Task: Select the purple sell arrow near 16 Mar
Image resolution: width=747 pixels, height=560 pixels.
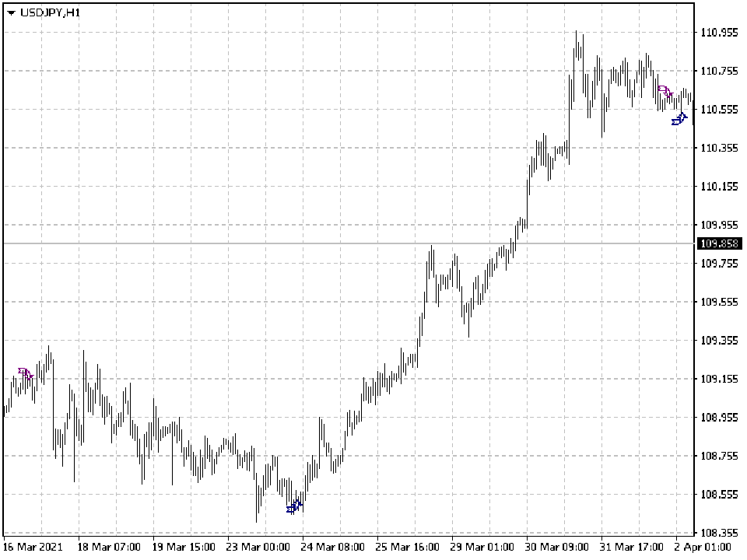Action: [x=25, y=373]
